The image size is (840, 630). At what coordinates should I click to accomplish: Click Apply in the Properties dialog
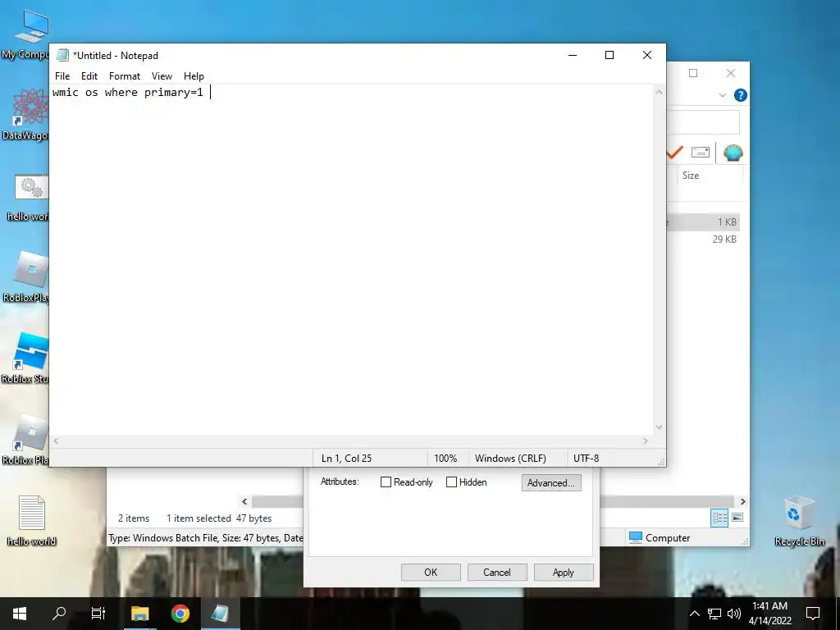point(564,572)
